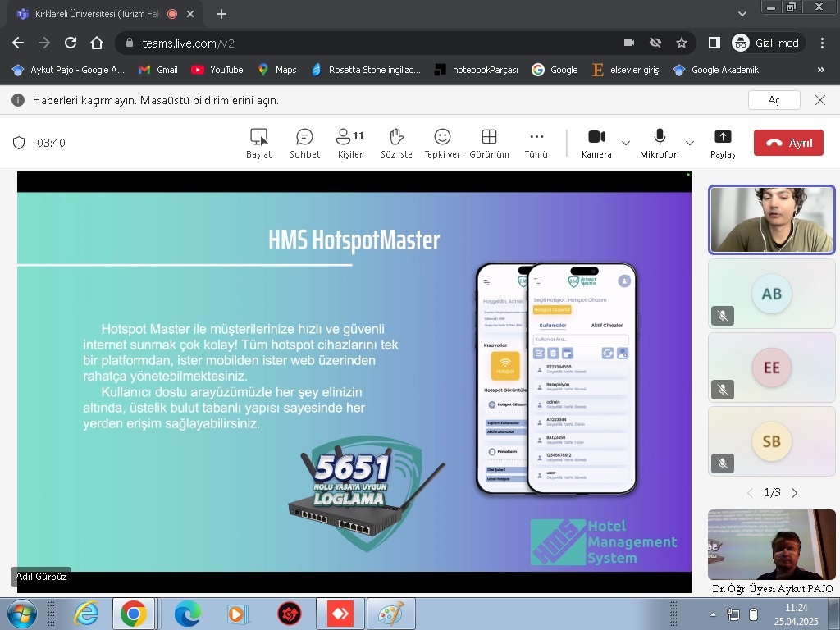Select the SB participant tile
Image resolution: width=840 pixels, height=630 pixels.
point(771,441)
